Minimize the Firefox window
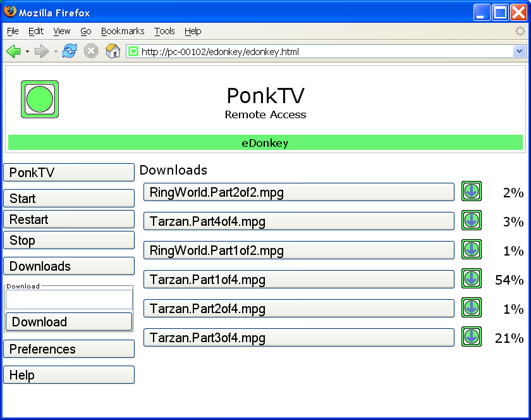 (x=482, y=13)
